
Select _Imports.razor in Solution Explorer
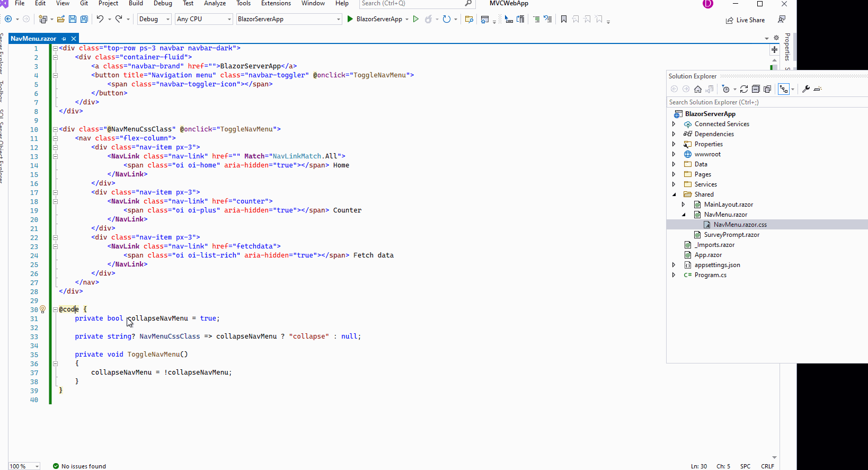pos(714,245)
